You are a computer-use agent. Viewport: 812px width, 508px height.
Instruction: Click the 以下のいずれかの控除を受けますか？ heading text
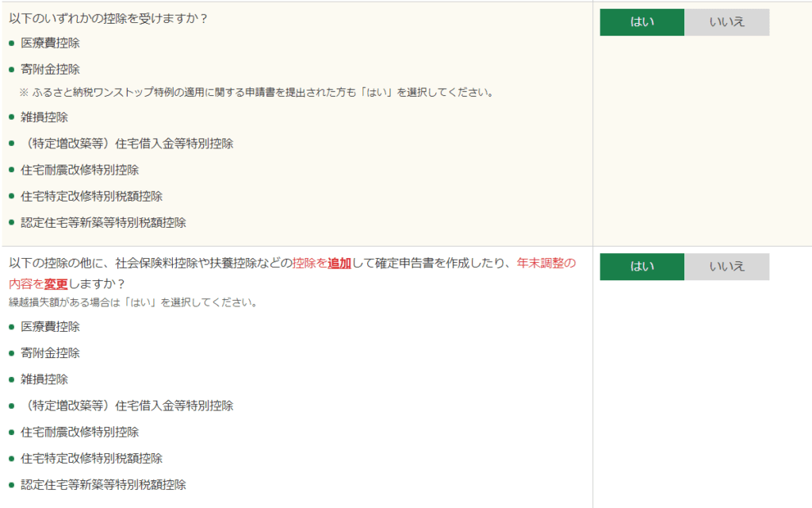tap(108, 19)
